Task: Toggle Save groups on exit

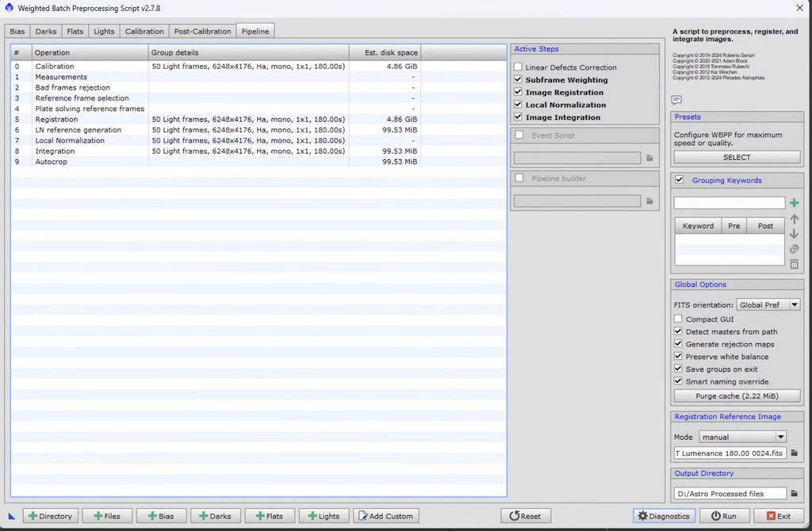Action: point(678,369)
